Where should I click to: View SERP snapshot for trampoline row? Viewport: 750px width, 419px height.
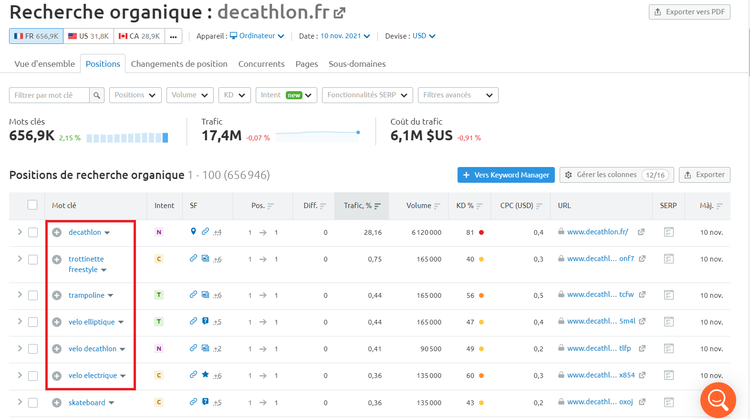[669, 296]
